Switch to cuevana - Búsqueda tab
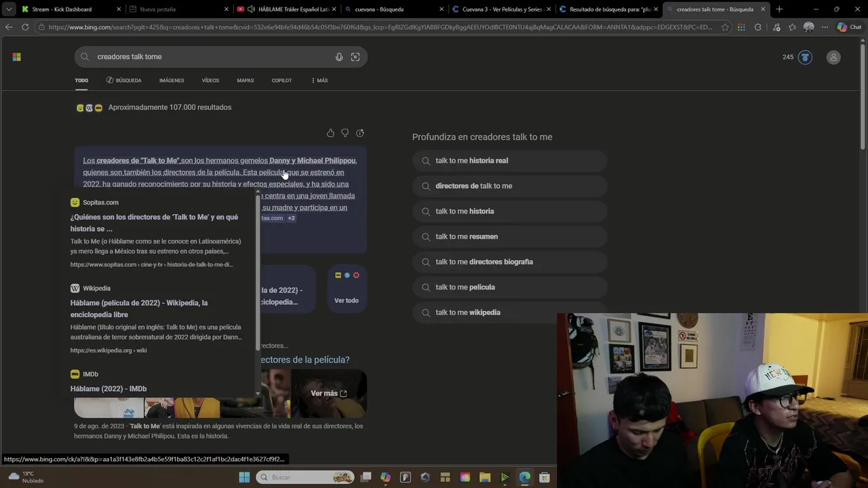 coord(393,9)
